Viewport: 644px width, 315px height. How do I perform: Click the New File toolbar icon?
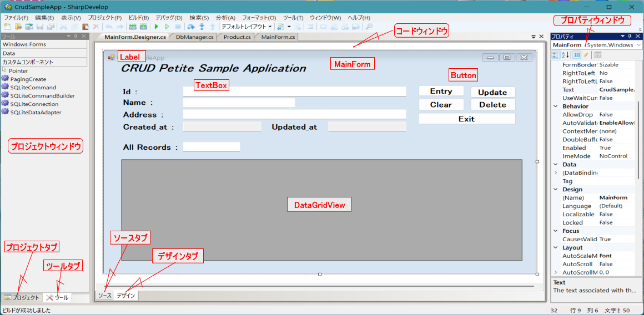8,26
